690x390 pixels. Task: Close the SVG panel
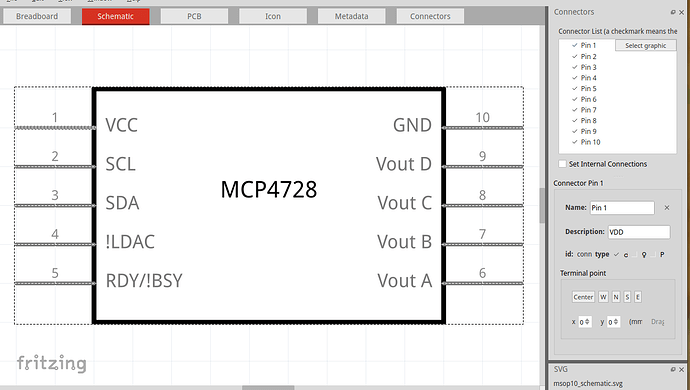682,369
